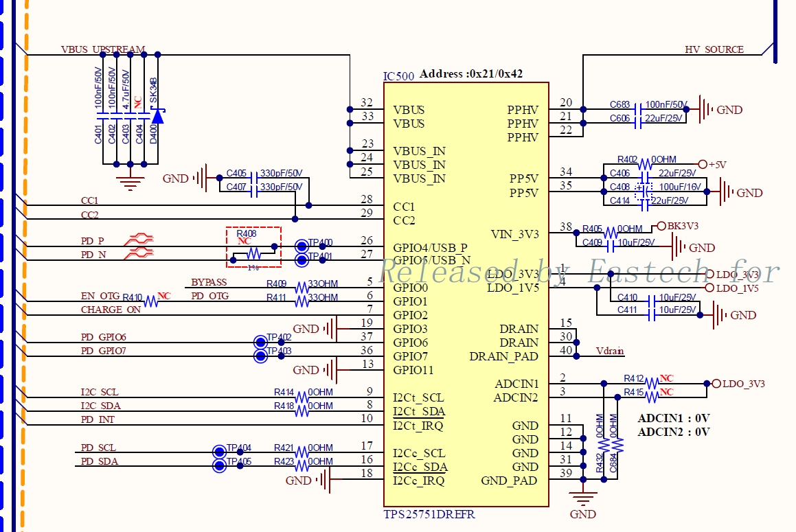Click the VIN_3V3 pin name
796x532 pixels.
(x=515, y=234)
